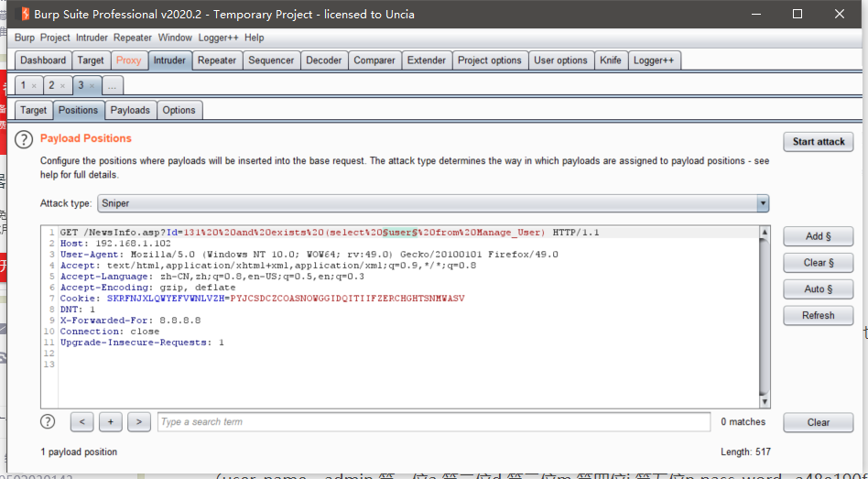868x479 pixels.
Task: Close Intruder attack tab 3
Action: pos(92,86)
